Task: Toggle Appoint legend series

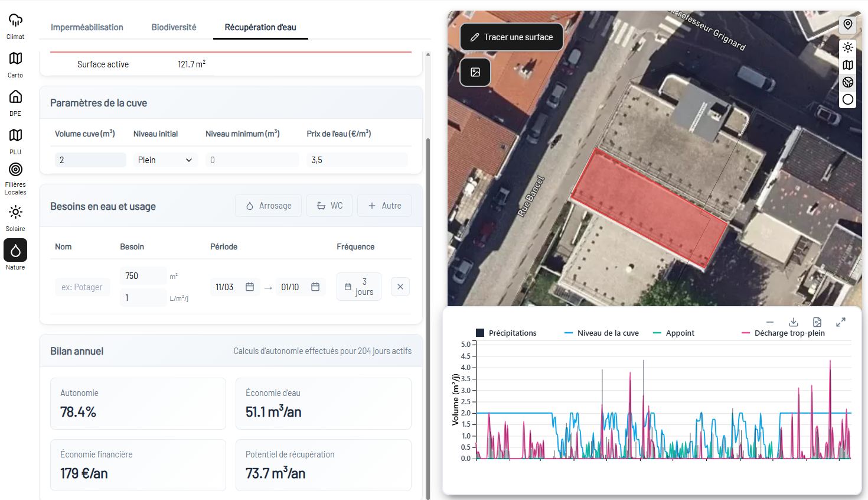Action: click(674, 333)
